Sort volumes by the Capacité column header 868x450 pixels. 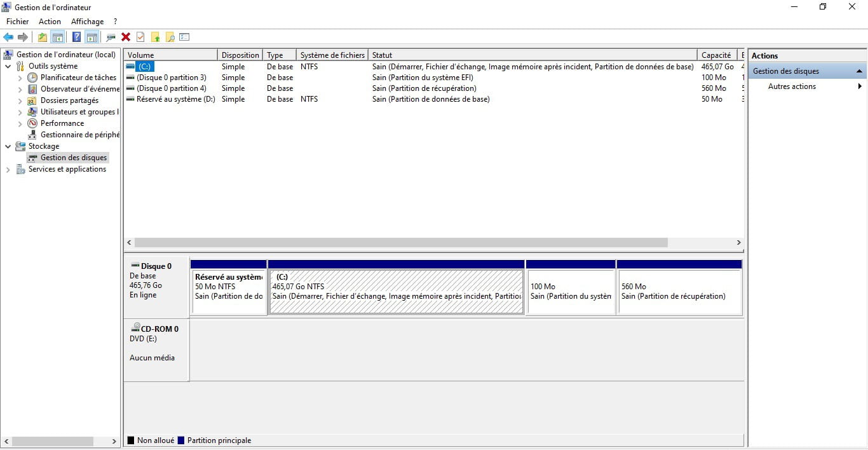point(716,55)
